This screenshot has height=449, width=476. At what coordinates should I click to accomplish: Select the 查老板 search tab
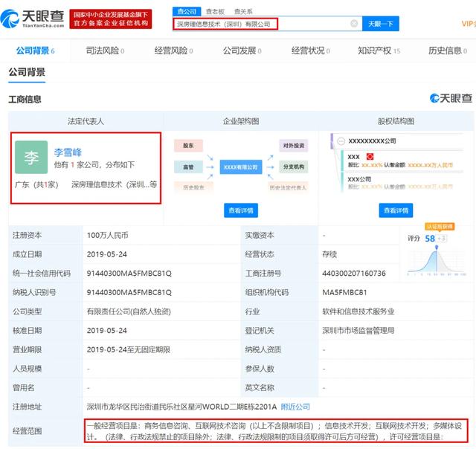[215, 12]
